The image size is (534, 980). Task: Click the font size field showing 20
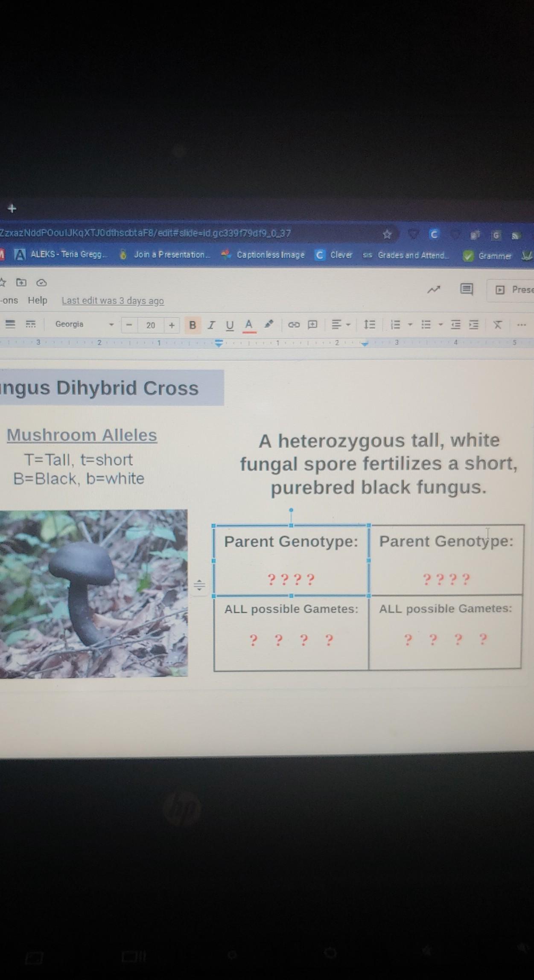[150, 325]
